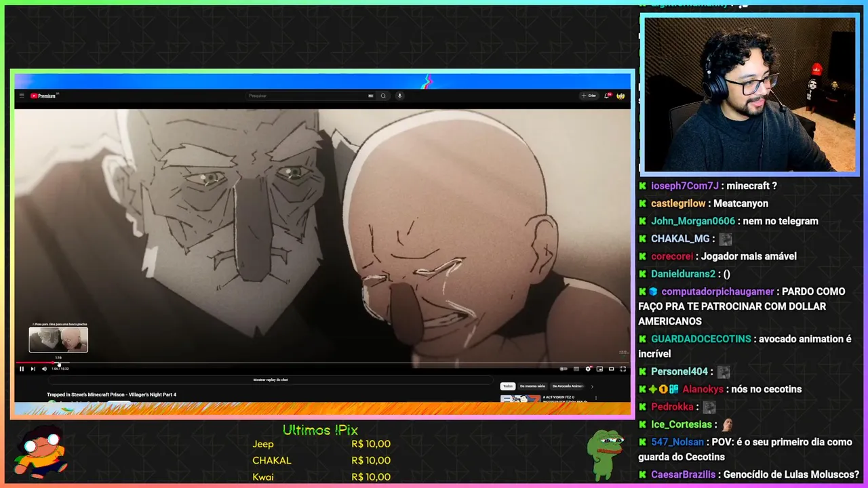Click username castlegrilow in chat
This screenshot has width=868, height=488.
pyautogui.click(x=678, y=203)
